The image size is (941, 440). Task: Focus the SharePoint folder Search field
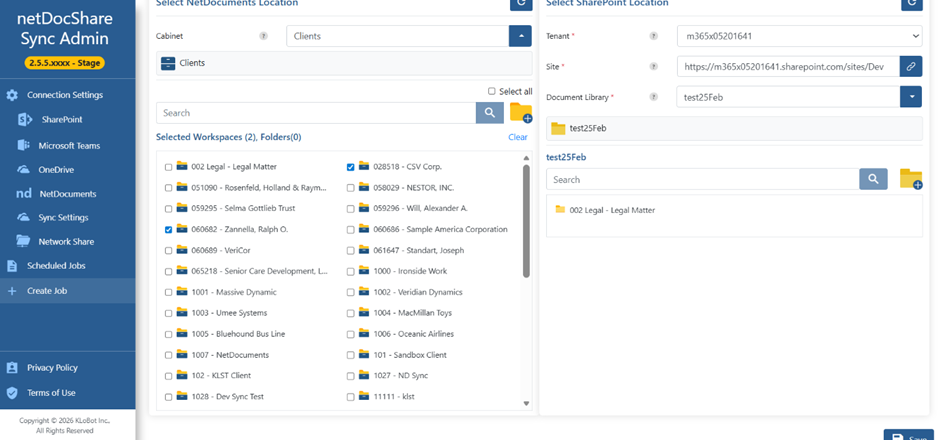click(703, 179)
